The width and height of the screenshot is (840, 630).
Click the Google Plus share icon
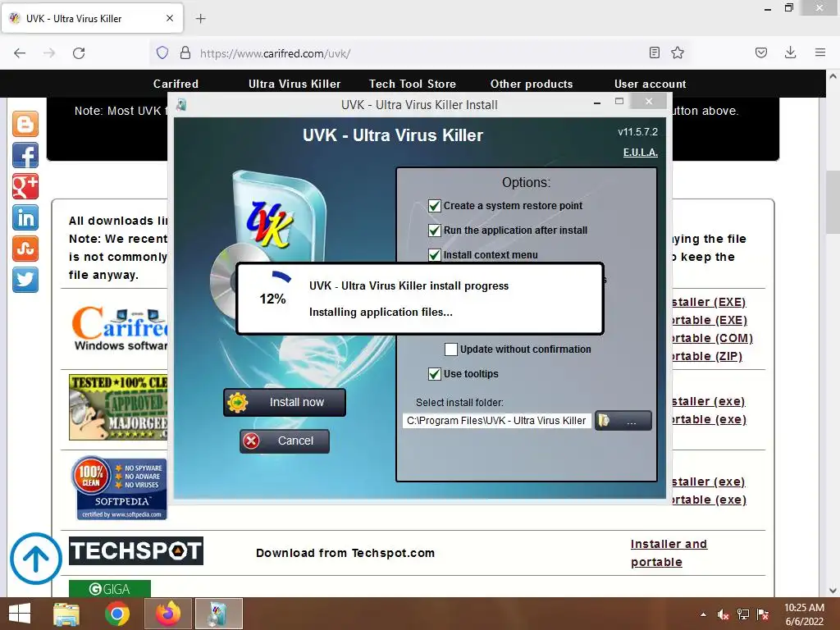[x=25, y=186]
